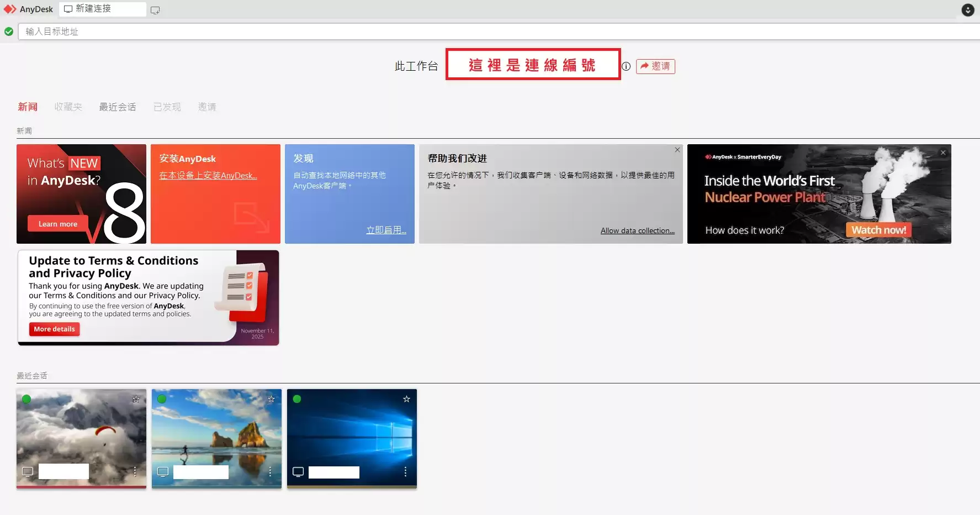Click the info icon beside the workstation ID
Image resolution: width=980 pixels, height=515 pixels.
(x=626, y=66)
